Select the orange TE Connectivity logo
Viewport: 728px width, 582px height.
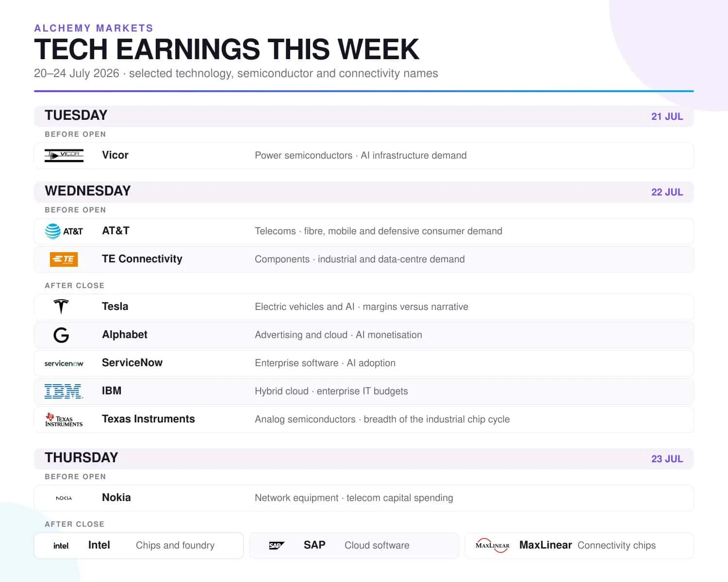click(64, 259)
